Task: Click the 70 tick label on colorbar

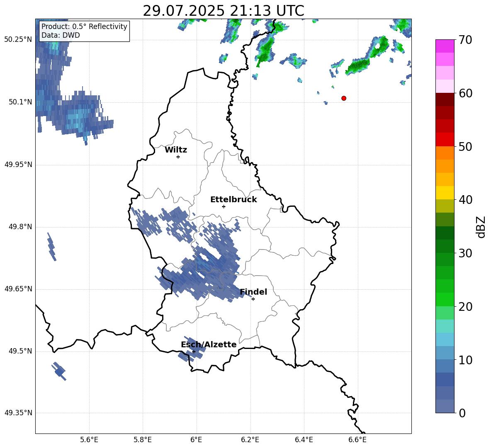Action: [x=465, y=40]
